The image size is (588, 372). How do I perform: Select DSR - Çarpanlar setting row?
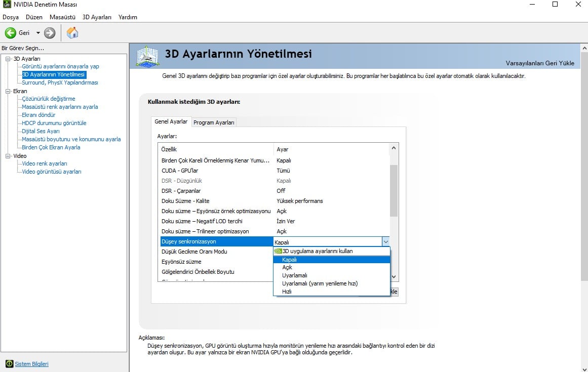275,191
